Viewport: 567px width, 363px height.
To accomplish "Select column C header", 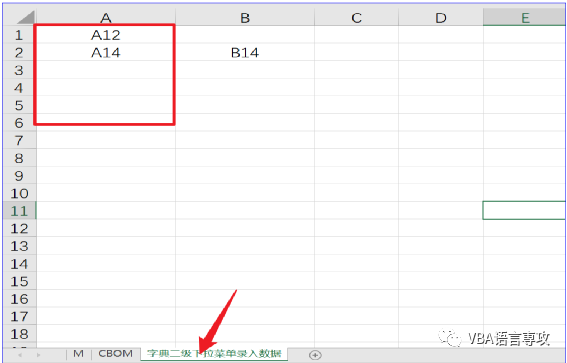I will pos(357,17).
